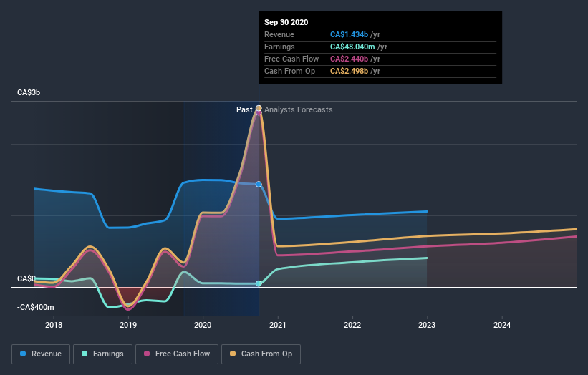Toggle the Cash From Op legend button
Viewport: 588px width, 375px height.
click(261, 354)
